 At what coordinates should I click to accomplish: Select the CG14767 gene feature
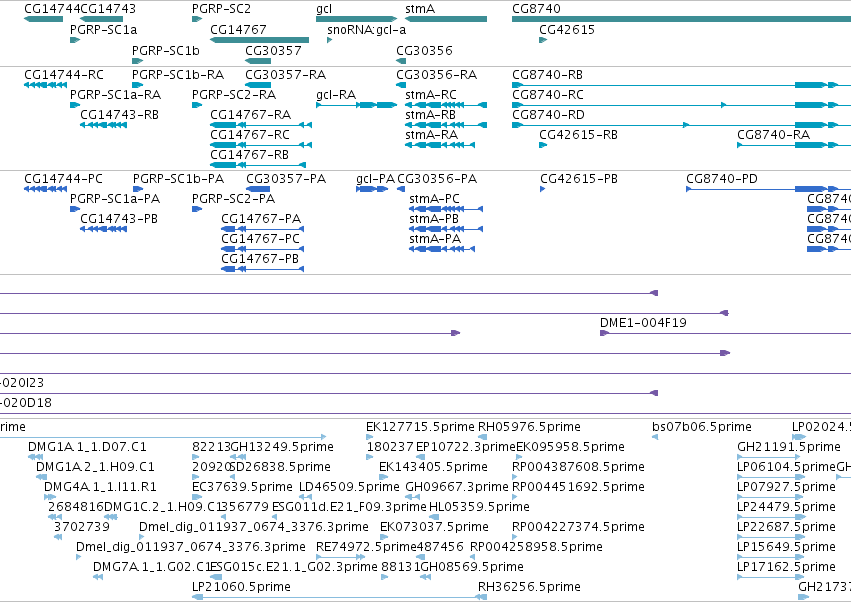pos(259,40)
